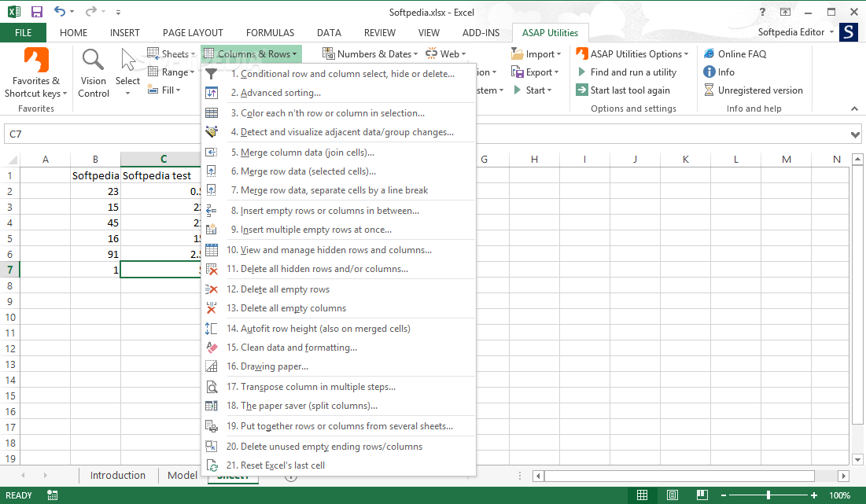This screenshot has width=866, height=504.
Task: Choose Merge row data separate by line break
Action: (x=338, y=190)
